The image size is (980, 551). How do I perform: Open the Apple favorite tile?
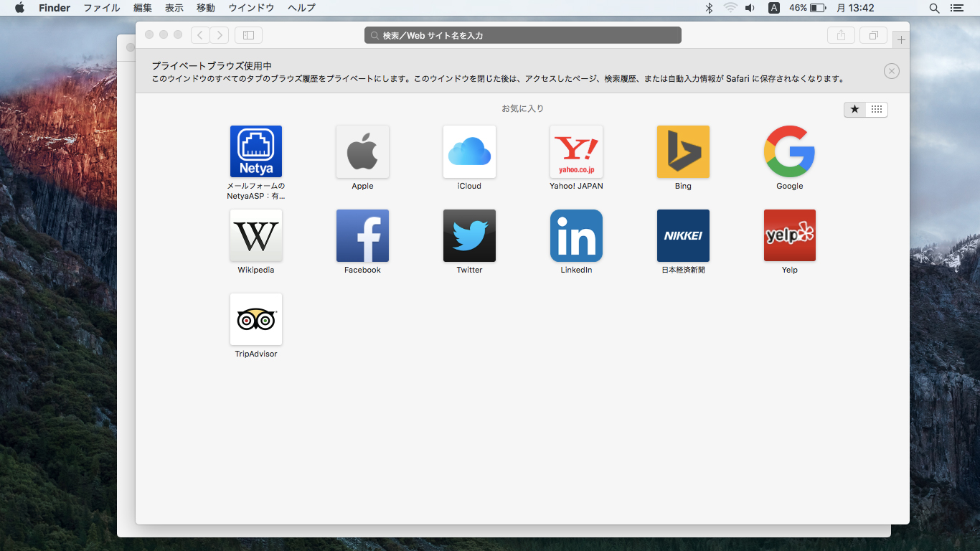coord(362,151)
